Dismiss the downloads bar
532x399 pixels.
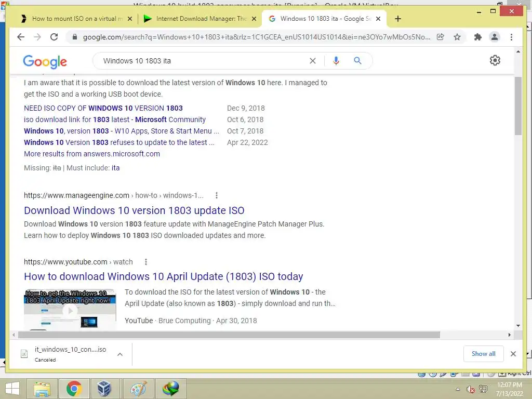(x=513, y=354)
